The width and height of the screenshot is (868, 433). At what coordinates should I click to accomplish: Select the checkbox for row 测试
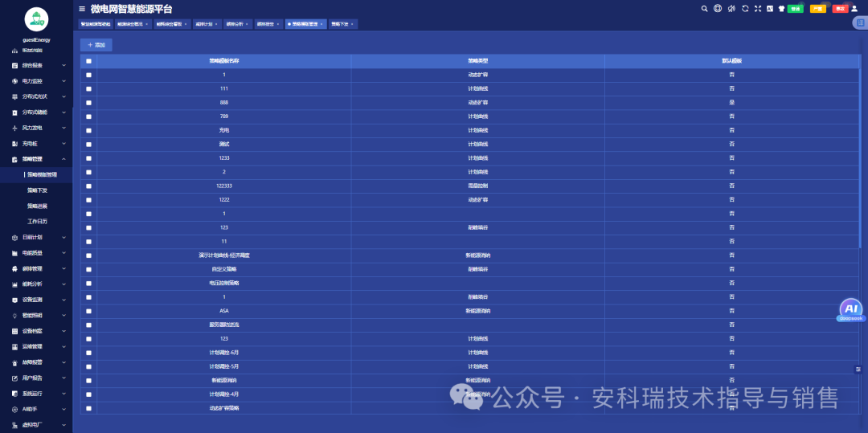88,145
